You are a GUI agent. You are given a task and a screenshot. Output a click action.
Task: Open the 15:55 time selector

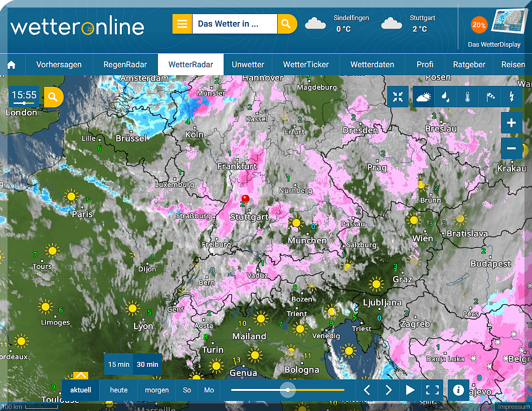(x=24, y=96)
